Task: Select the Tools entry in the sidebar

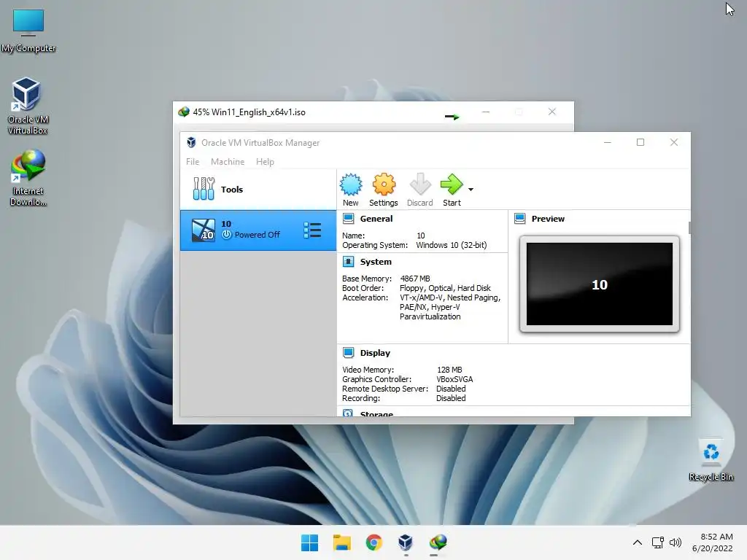Action: point(258,190)
